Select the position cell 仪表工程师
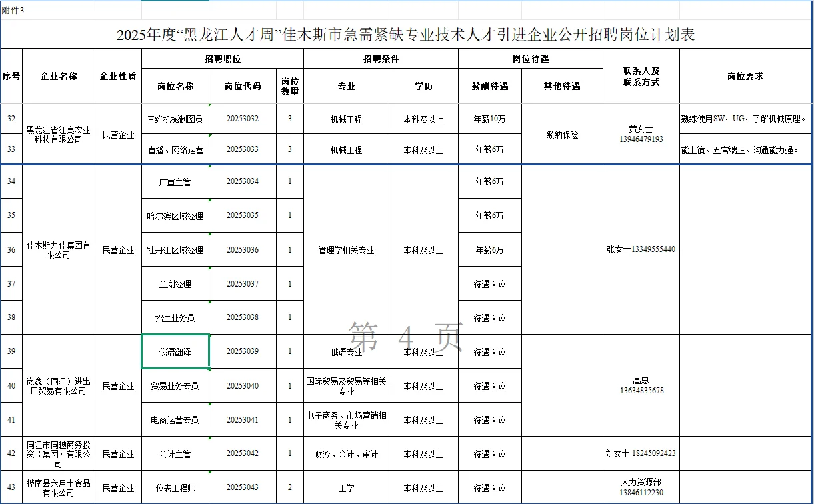 175,487
